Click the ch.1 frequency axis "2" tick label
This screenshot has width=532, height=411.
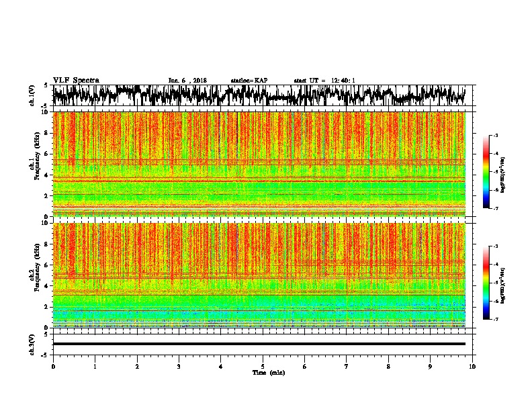(x=46, y=196)
